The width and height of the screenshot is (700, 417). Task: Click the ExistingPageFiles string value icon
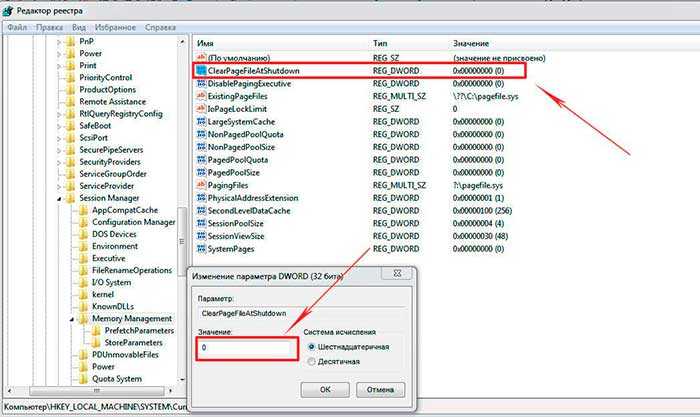click(x=201, y=96)
